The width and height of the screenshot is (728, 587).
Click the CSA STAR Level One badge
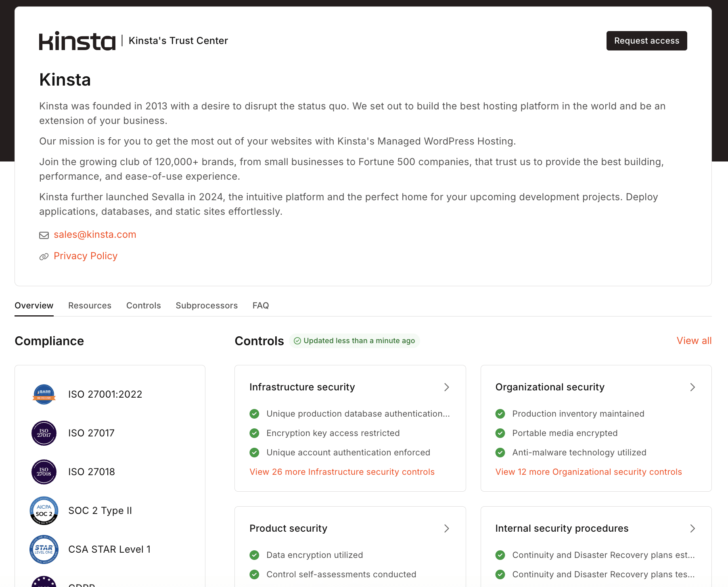(x=44, y=549)
